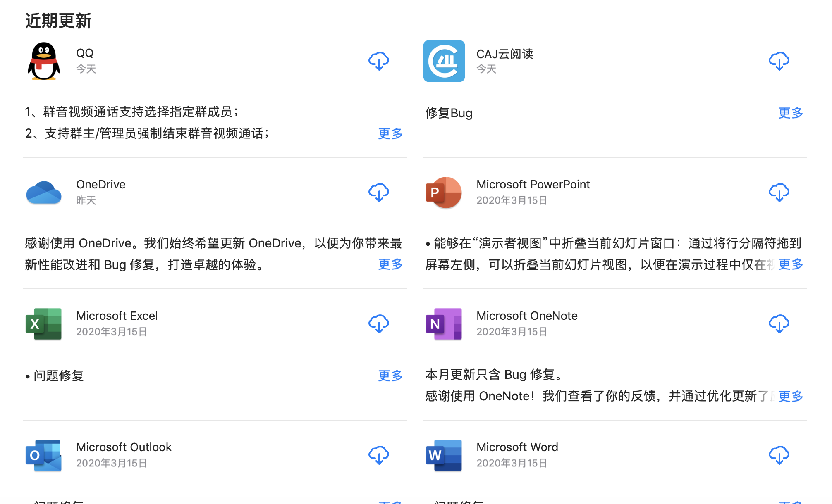Screen dimensions: 832x504
Task: Download the Microsoft Outlook update
Action: (378, 455)
